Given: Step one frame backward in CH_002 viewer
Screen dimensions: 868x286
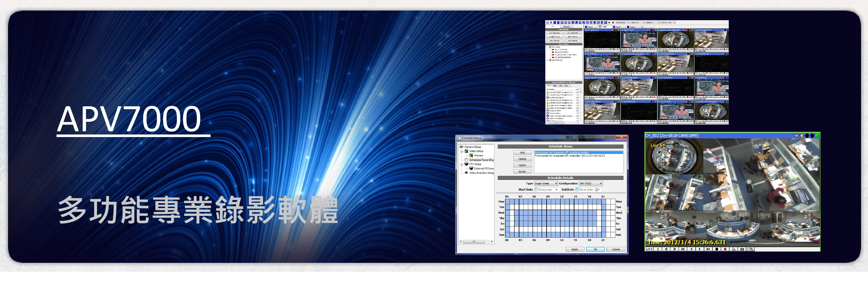Looking at the screenshot, I should (666, 249).
